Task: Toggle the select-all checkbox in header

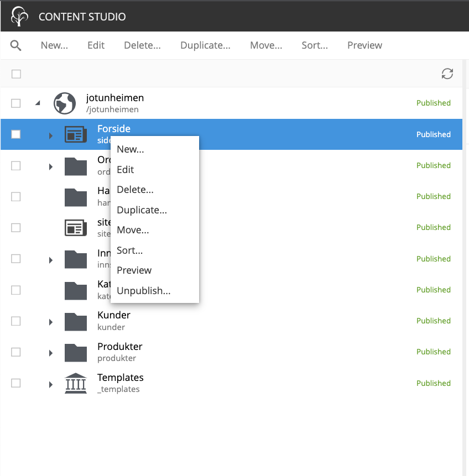Action: [x=16, y=74]
